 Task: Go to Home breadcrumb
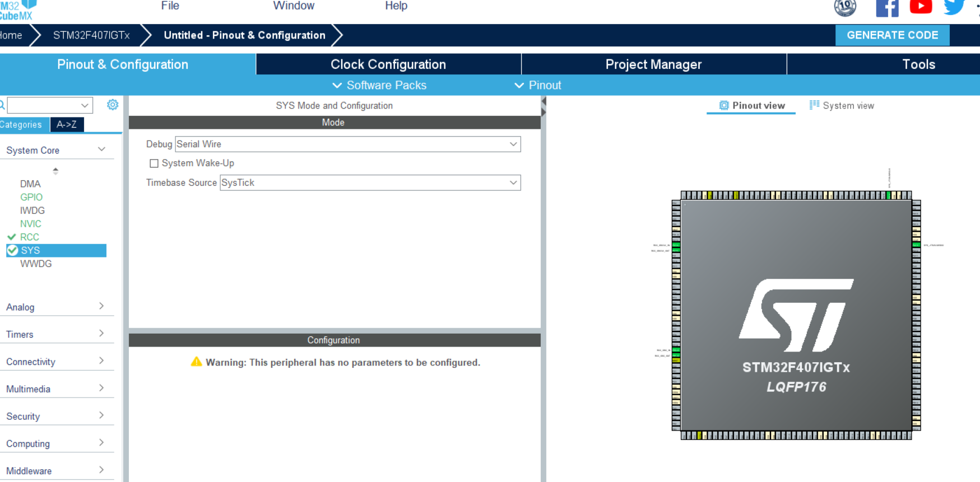click(x=11, y=35)
